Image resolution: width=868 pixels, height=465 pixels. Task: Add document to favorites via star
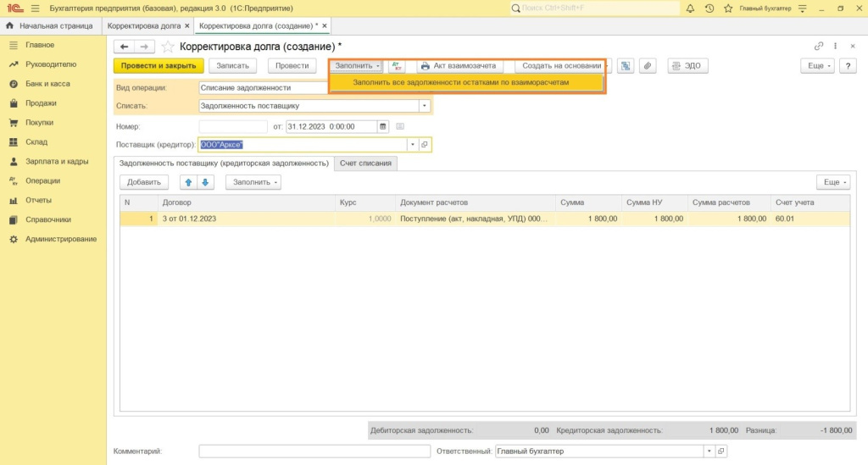pos(168,47)
